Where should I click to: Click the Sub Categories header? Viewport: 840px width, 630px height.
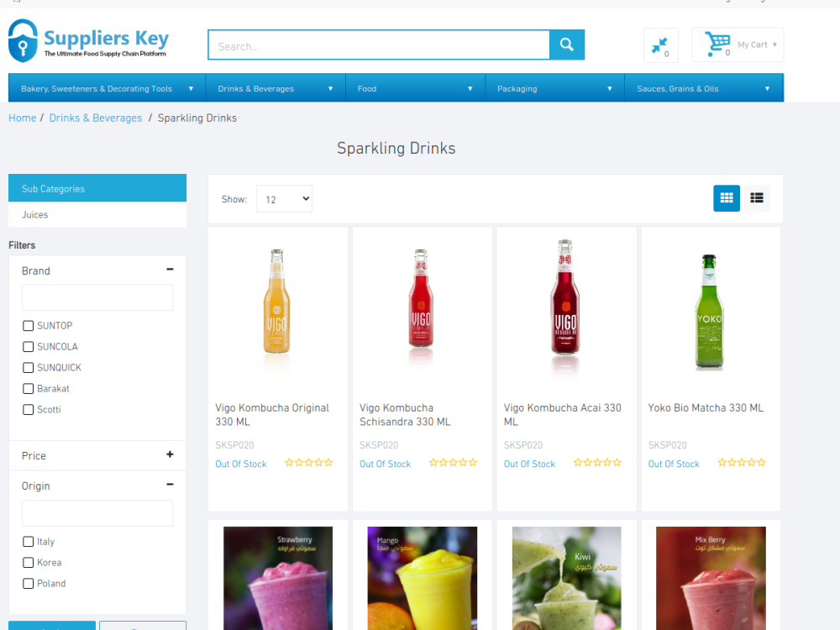tap(97, 188)
